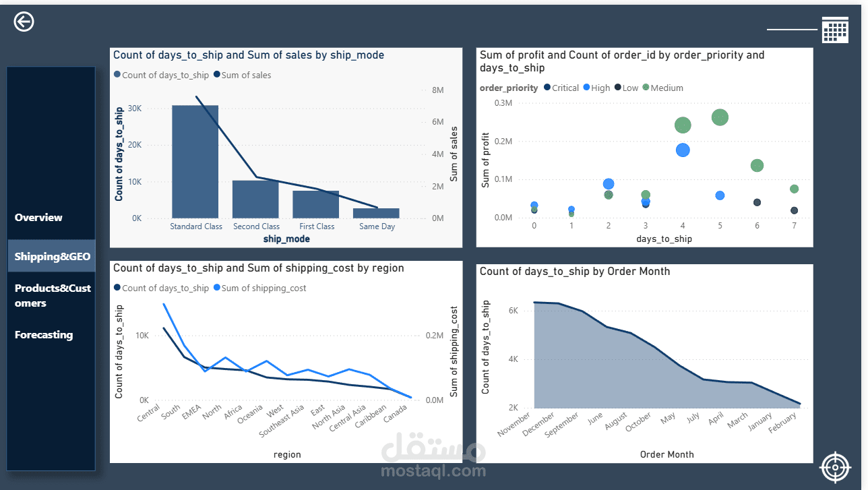Click the Standard Class bar
This screenshot has width=868, height=490.
tap(195, 162)
